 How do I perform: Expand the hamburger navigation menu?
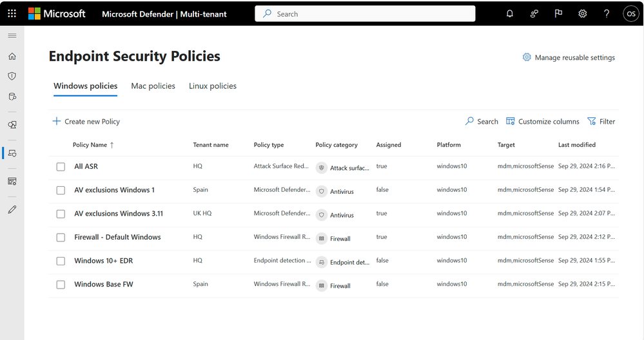(x=12, y=35)
